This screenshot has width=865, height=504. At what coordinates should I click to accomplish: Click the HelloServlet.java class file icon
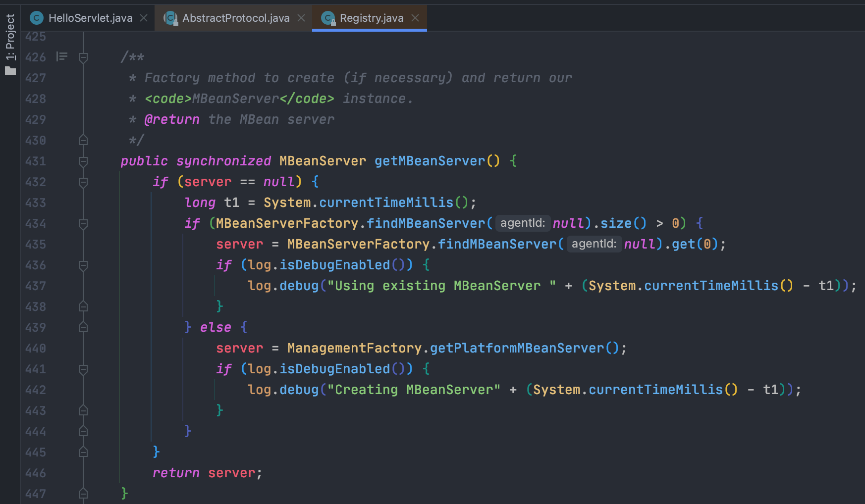tap(36, 18)
